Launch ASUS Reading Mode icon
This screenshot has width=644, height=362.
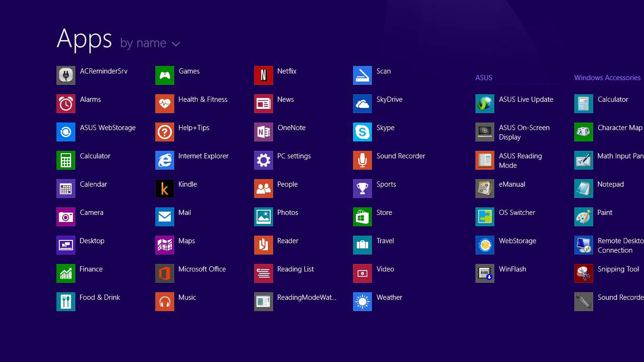pyautogui.click(x=485, y=160)
